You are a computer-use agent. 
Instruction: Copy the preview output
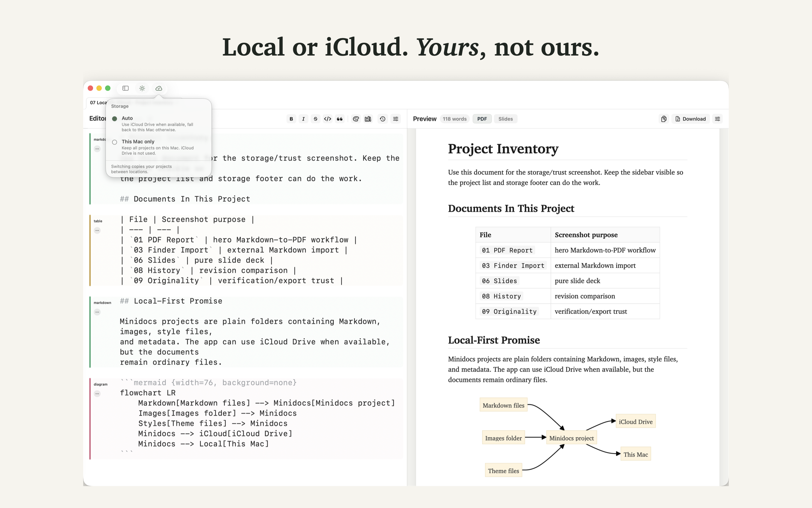click(664, 119)
